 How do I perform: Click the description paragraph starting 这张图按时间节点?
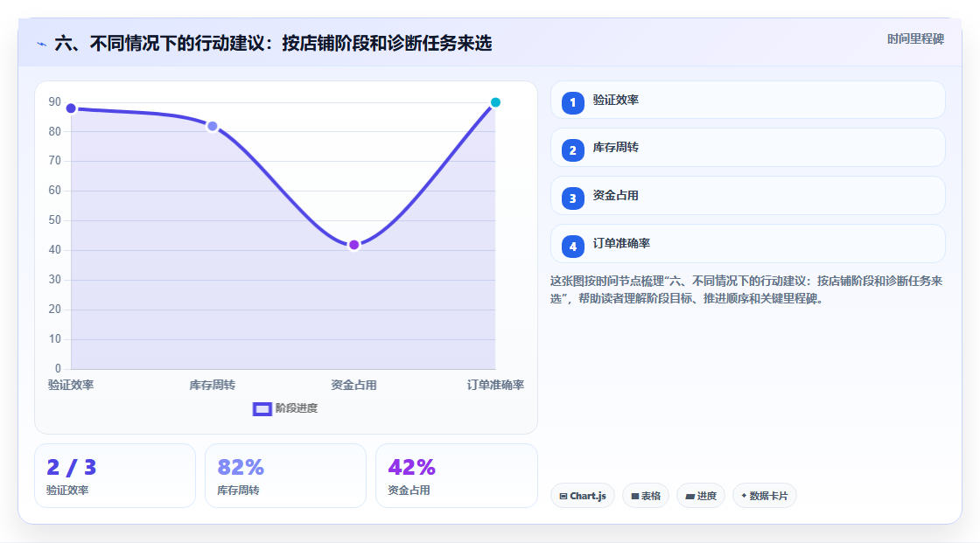[746, 289]
